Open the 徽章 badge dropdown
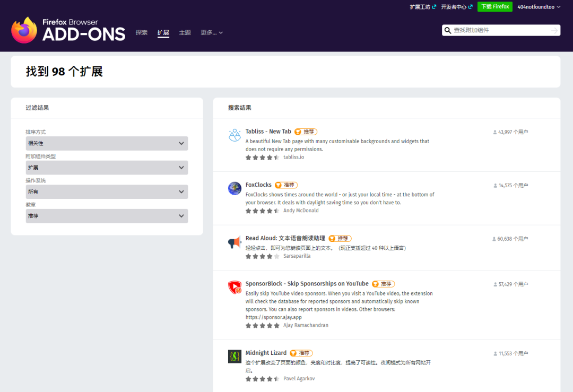 pyautogui.click(x=107, y=216)
